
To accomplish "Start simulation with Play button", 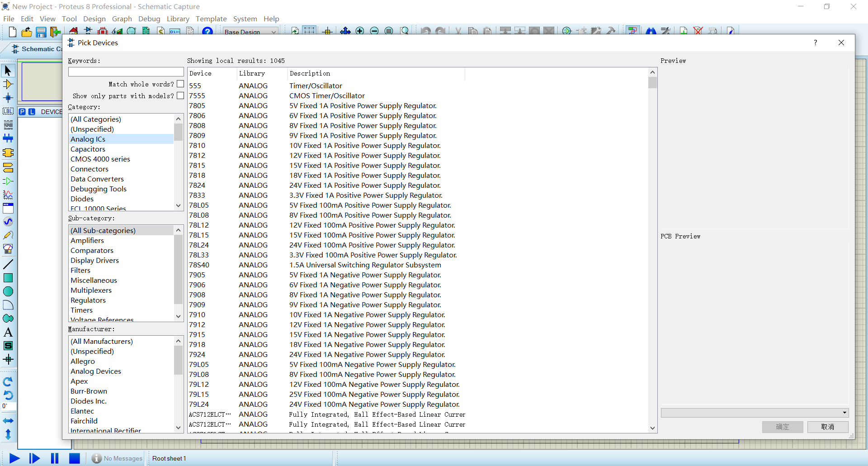I will coord(14,458).
